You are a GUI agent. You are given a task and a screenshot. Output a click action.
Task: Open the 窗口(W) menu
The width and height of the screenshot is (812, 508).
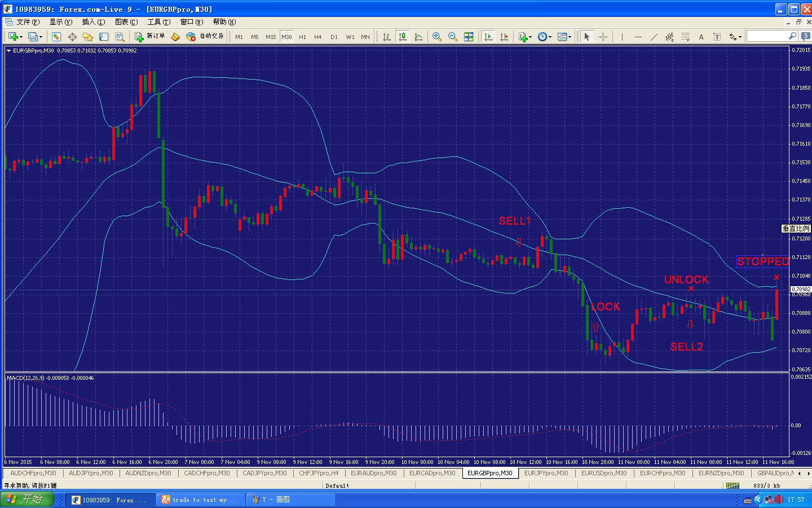[x=192, y=22]
